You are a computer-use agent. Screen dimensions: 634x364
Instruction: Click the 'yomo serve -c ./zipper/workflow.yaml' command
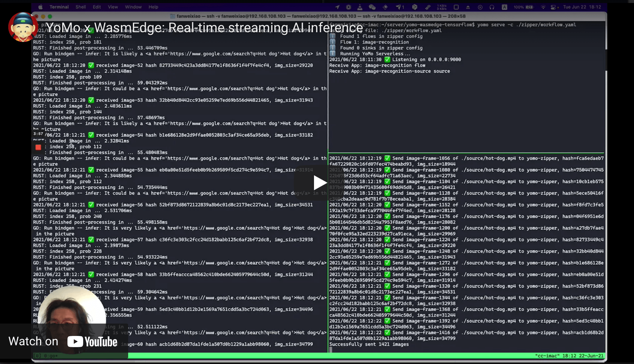tap(526, 25)
